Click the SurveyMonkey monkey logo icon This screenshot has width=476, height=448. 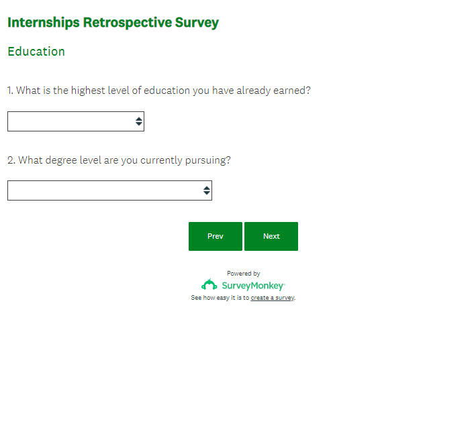pyautogui.click(x=209, y=285)
